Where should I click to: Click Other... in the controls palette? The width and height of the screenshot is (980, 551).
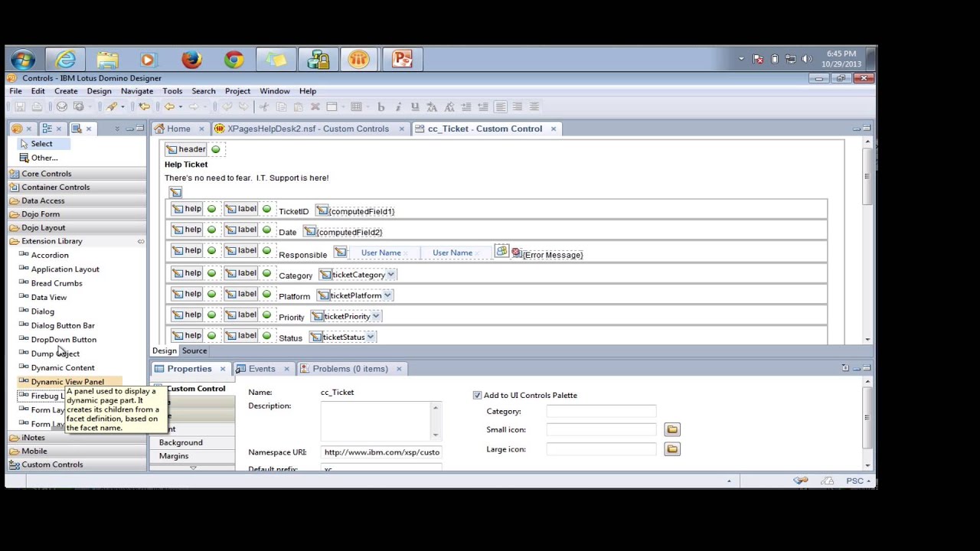(x=38, y=158)
